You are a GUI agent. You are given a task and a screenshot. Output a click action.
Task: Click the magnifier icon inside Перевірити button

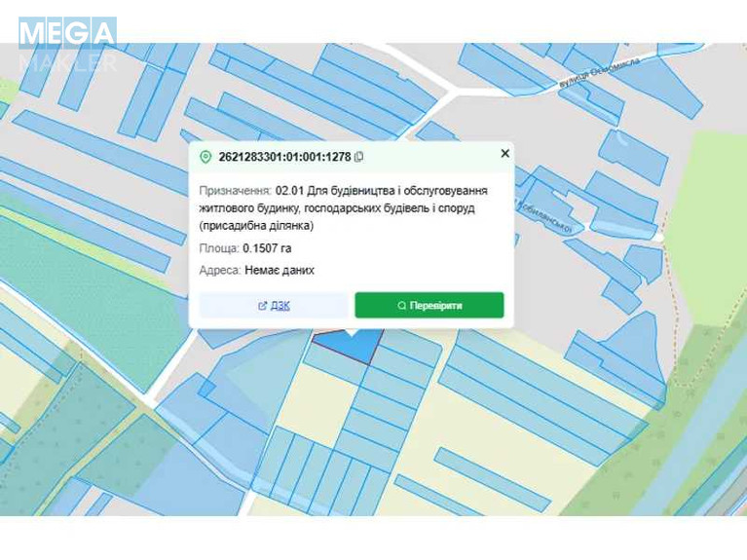(401, 306)
